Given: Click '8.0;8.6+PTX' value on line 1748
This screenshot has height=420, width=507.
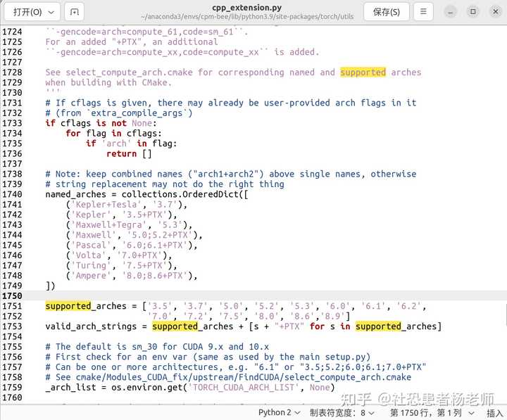Looking at the screenshot, I should click(x=154, y=276).
